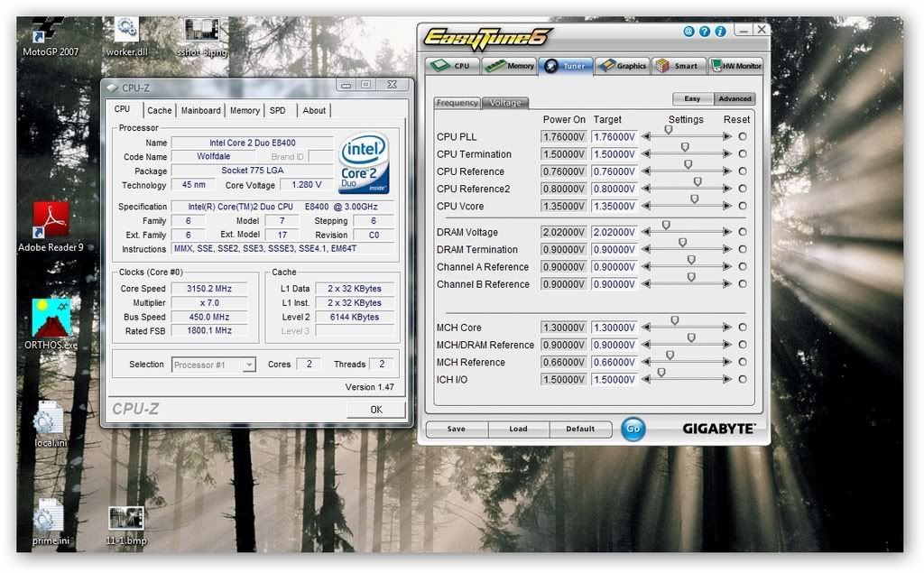Click the DRAM Voltage Target value field
The height and width of the screenshot is (573, 924).
pos(614,232)
